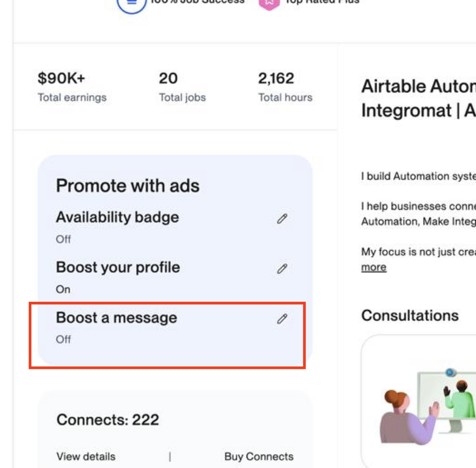
Task: Click the On status under Boost your profile
Action: pyautogui.click(x=63, y=289)
